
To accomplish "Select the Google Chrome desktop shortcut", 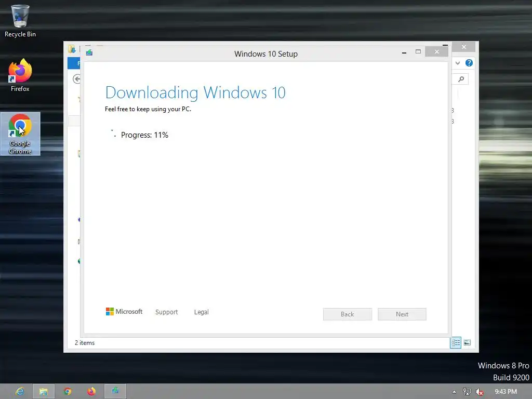I will click(x=20, y=134).
